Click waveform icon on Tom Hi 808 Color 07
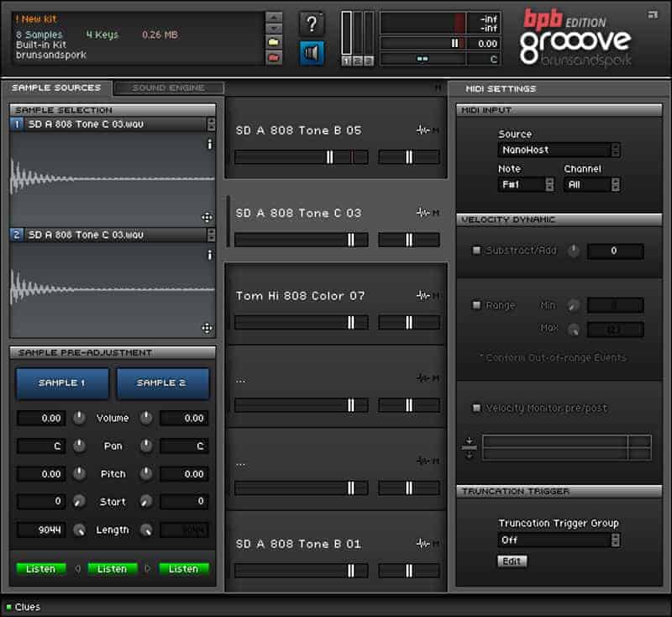 423,296
